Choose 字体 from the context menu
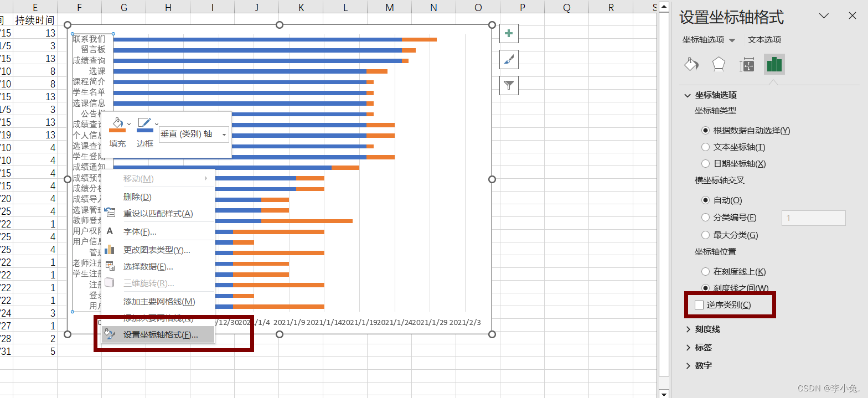This screenshot has height=398, width=868. click(158, 232)
